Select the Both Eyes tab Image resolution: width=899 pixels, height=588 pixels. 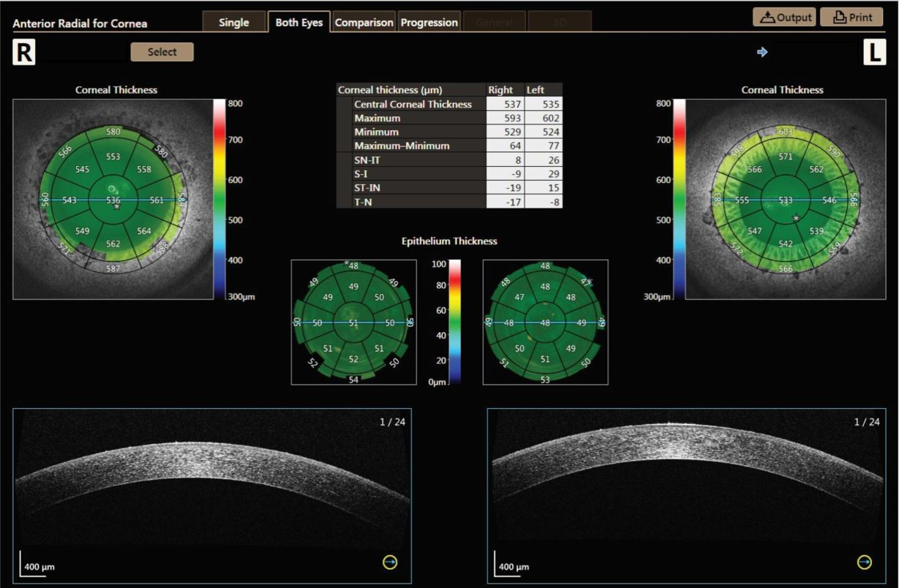[x=299, y=22]
